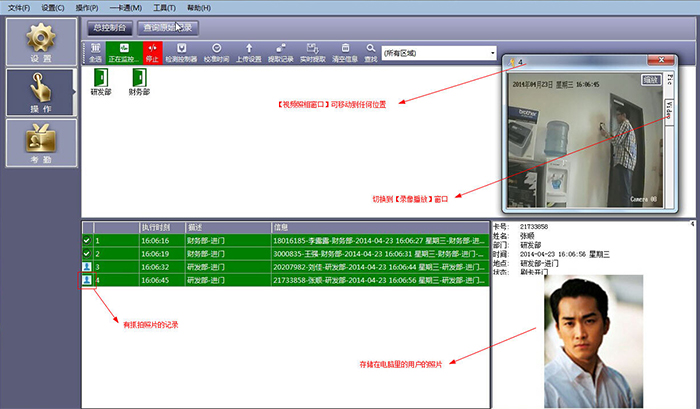Click the checkmark on record row 1
The width and height of the screenshot is (700, 409).
point(87,240)
